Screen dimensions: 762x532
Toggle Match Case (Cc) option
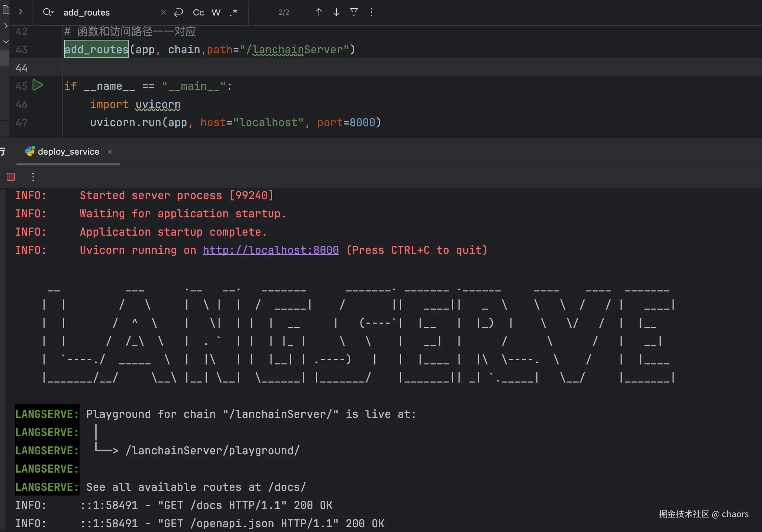click(x=198, y=12)
